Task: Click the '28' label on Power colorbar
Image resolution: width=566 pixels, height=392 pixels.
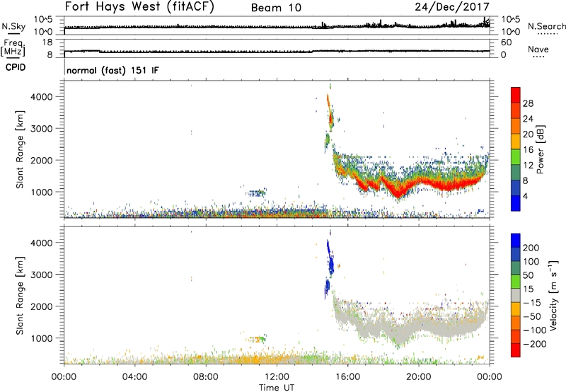Action: 528,103
